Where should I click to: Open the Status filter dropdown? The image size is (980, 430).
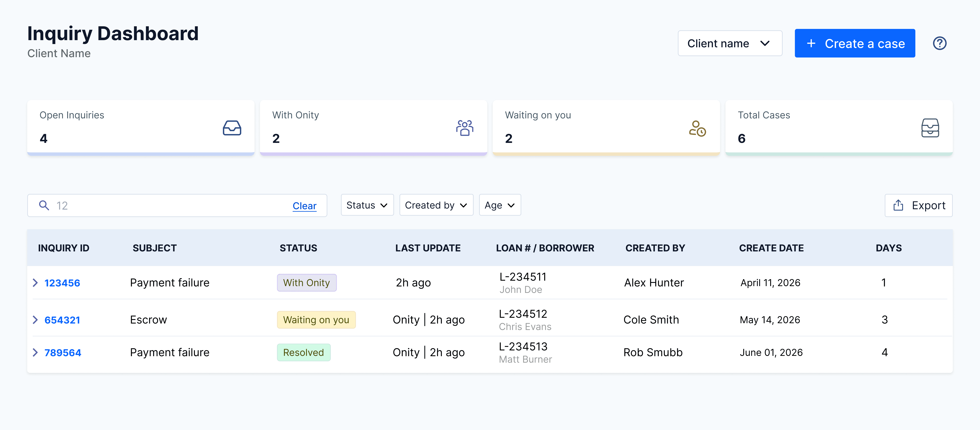coord(367,205)
